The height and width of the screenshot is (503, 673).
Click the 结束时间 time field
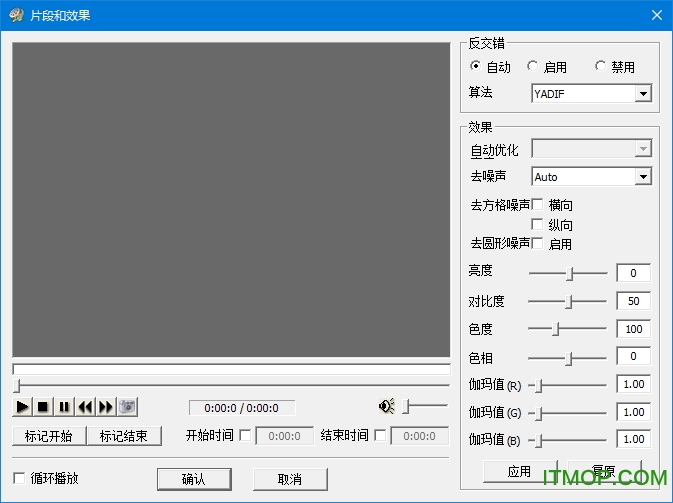pyautogui.click(x=420, y=436)
